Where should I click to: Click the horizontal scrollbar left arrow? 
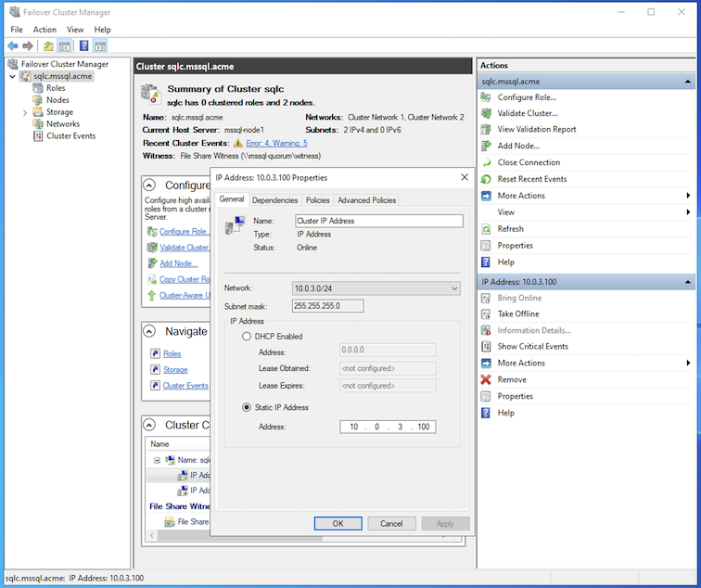152,535
